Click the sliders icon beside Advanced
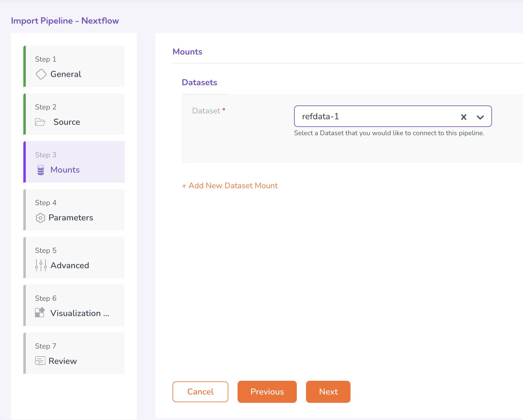This screenshot has width=523, height=420. tap(41, 265)
